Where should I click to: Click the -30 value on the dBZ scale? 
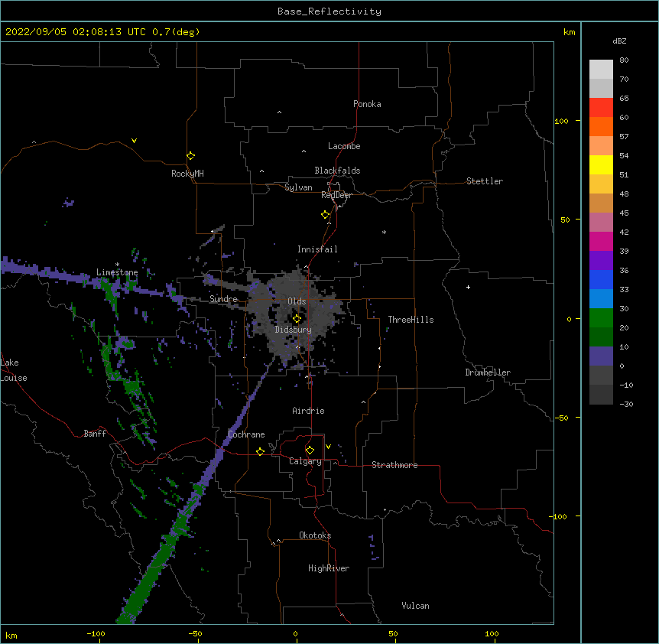pos(626,405)
